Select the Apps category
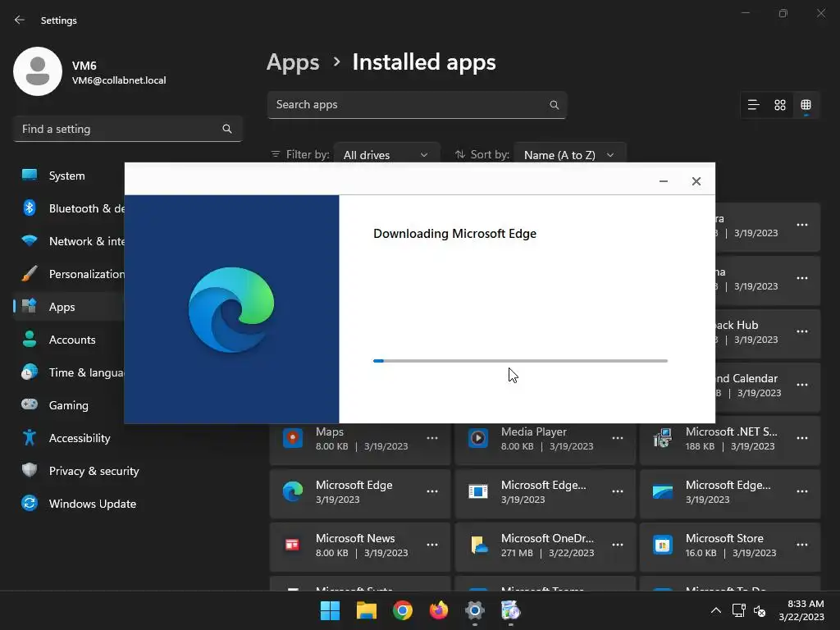The width and height of the screenshot is (840, 630). pyautogui.click(x=70, y=307)
